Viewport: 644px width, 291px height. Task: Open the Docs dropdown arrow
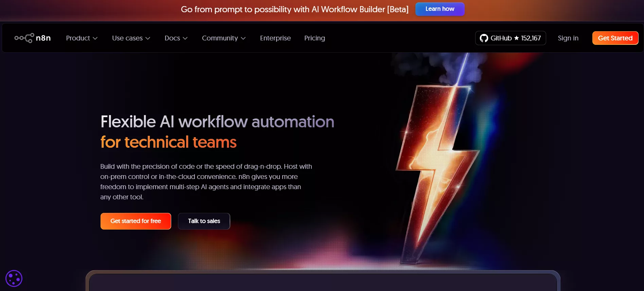185,38
